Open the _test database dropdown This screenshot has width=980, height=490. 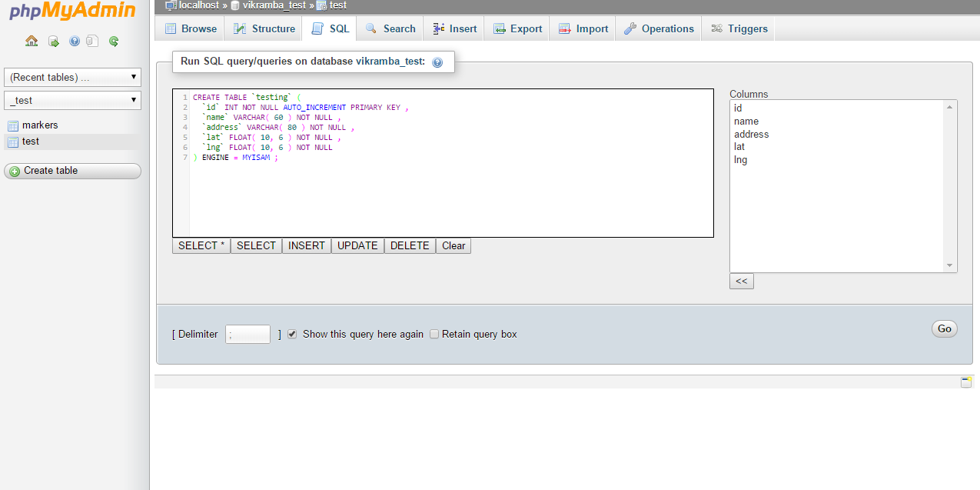[x=73, y=100]
